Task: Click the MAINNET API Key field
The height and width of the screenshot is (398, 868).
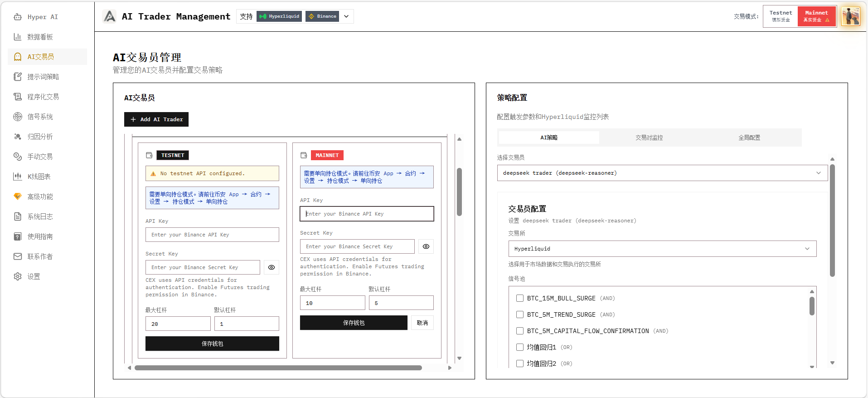Action: click(367, 214)
